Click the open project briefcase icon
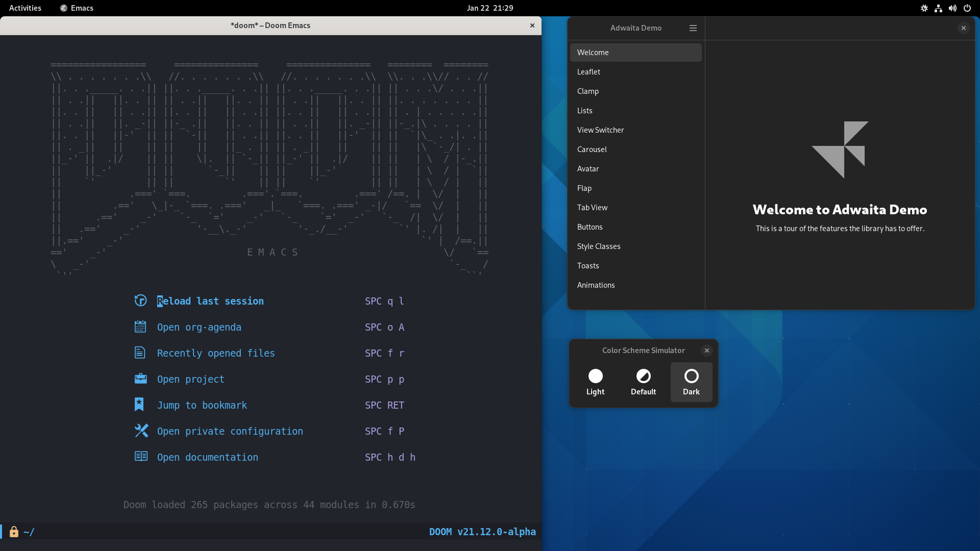980x551 pixels. [x=140, y=379]
